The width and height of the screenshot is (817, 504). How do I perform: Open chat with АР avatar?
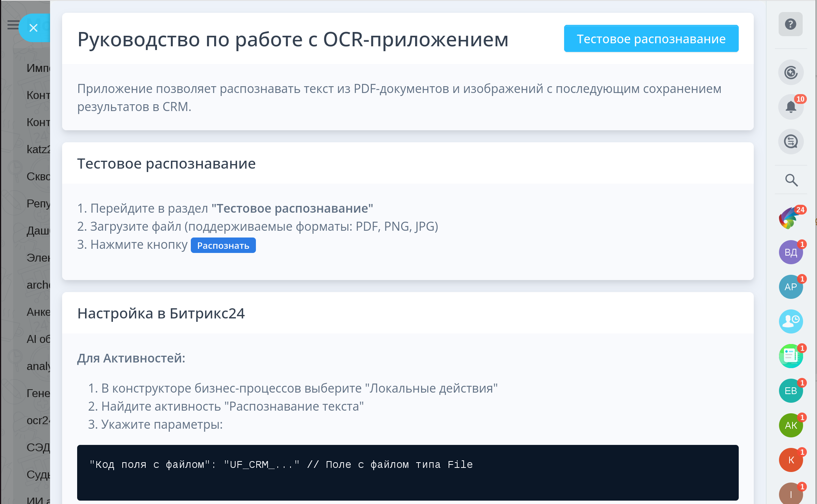[791, 287]
